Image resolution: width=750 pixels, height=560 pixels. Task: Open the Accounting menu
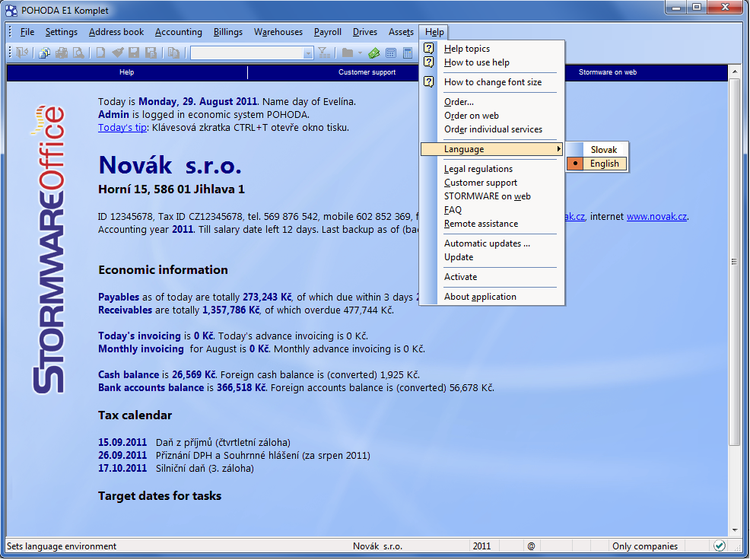pos(179,32)
